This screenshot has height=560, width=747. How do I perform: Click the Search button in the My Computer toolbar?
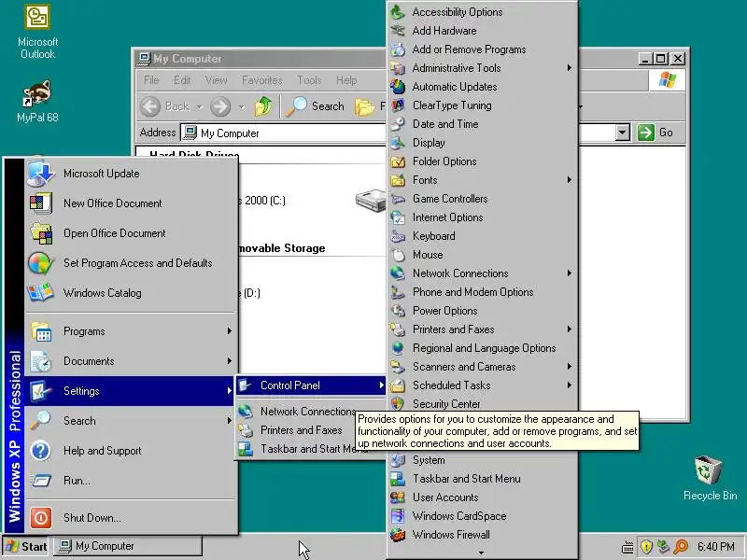pyautogui.click(x=316, y=106)
